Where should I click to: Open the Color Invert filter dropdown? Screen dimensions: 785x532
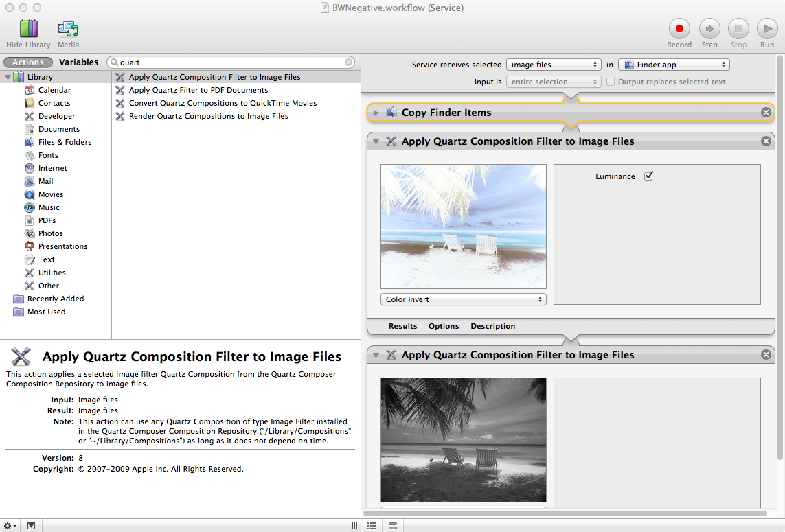[463, 299]
